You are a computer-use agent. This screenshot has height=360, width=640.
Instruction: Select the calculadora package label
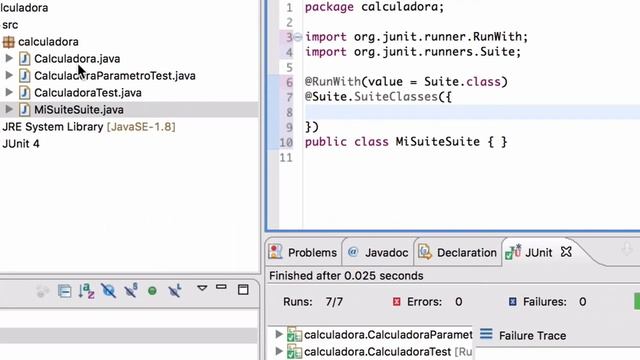(x=48, y=42)
